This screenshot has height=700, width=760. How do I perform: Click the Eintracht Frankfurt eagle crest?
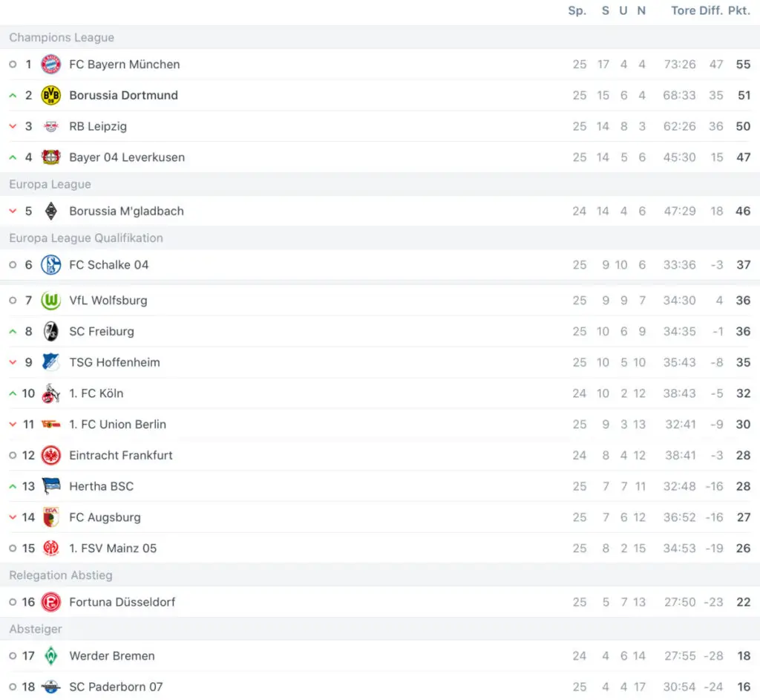[51, 455]
